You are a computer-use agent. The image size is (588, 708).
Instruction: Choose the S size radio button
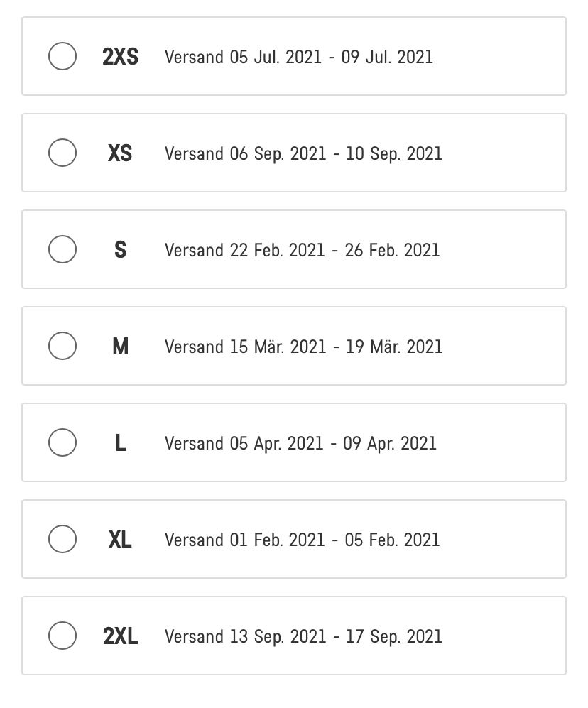(x=62, y=250)
